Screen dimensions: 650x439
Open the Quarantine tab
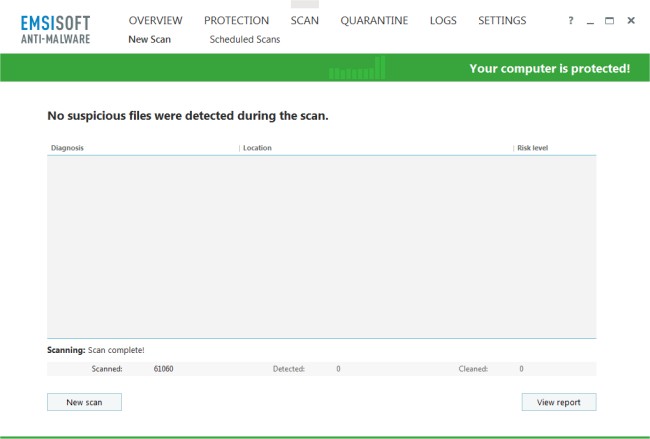(x=374, y=20)
